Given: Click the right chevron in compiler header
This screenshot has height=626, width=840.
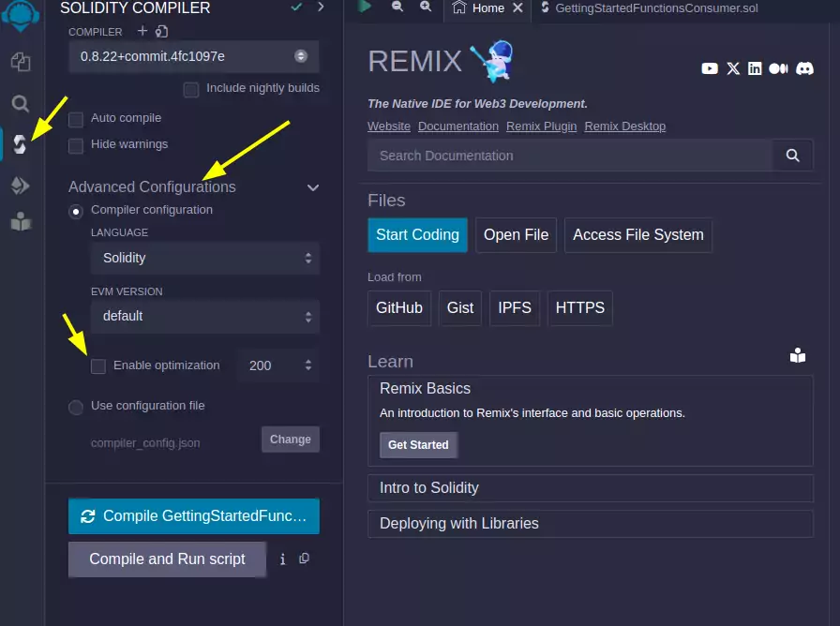Looking at the screenshot, I should [321, 7].
